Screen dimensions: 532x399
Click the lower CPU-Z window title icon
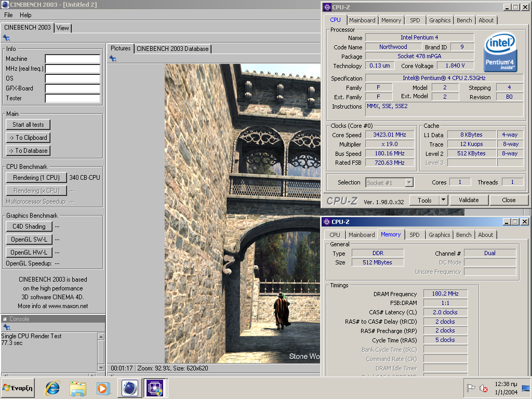[326, 221]
